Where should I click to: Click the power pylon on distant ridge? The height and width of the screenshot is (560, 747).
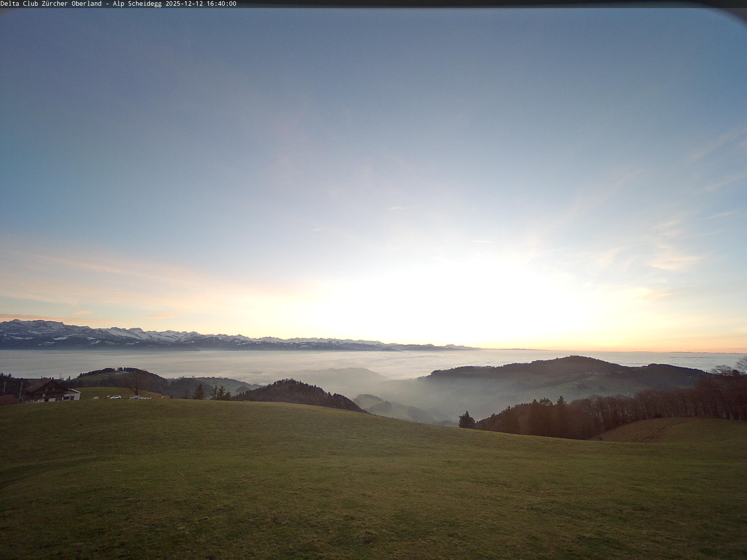(x=61, y=375)
